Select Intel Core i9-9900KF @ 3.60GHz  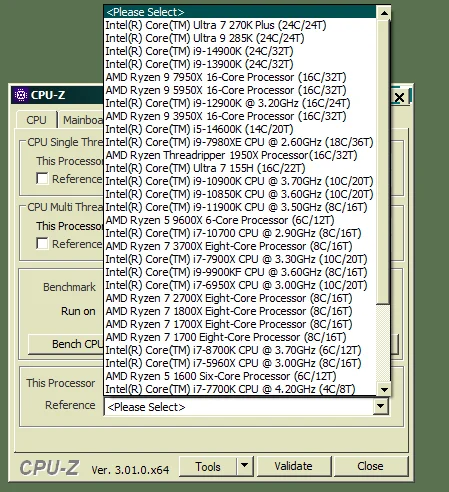pyautogui.click(x=240, y=272)
